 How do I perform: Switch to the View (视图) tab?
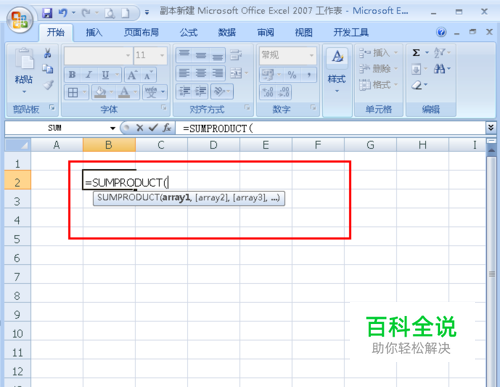(304, 32)
